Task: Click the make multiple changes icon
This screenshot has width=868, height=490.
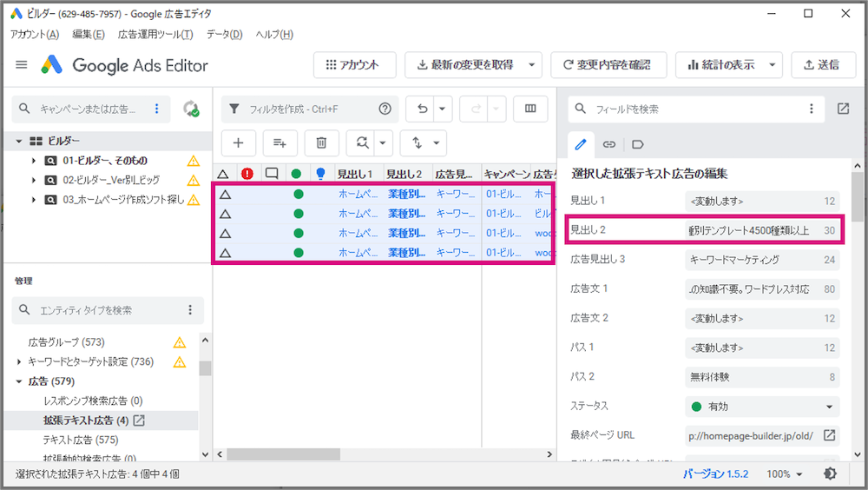Action: (x=279, y=143)
